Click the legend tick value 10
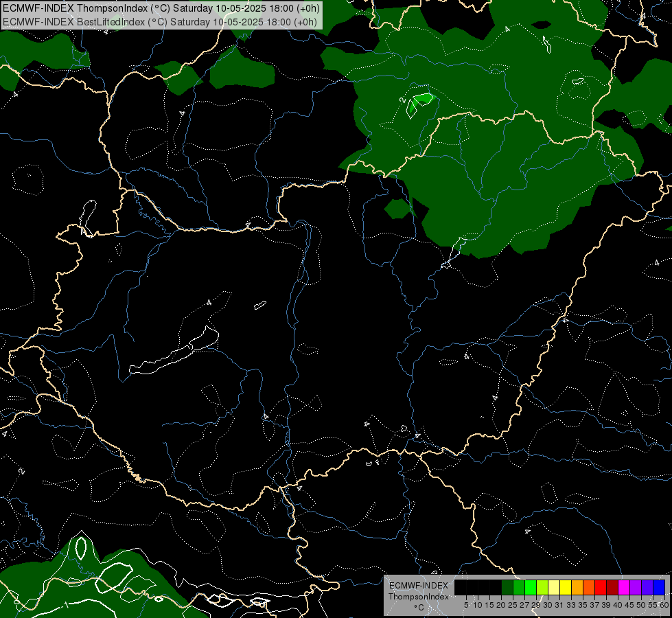This screenshot has width=672, height=618. tap(478, 605)
